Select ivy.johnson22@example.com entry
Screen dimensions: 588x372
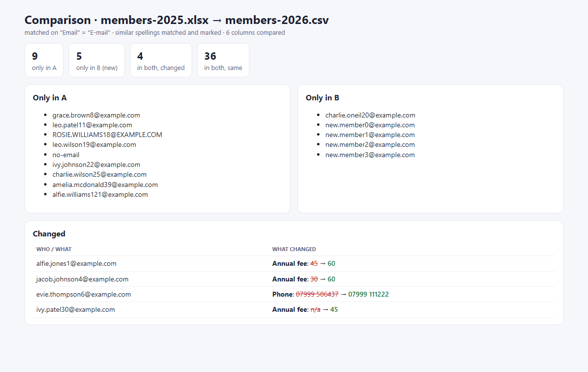pos(96,164)
